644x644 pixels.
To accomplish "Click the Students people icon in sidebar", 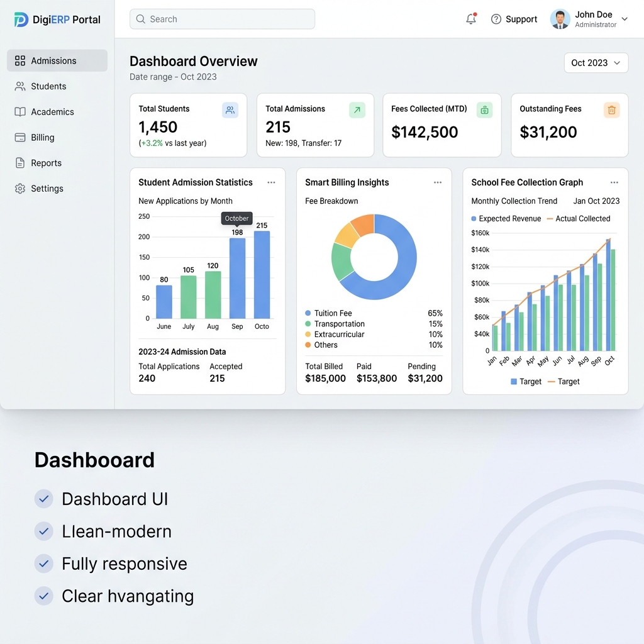I will [20, 86].
